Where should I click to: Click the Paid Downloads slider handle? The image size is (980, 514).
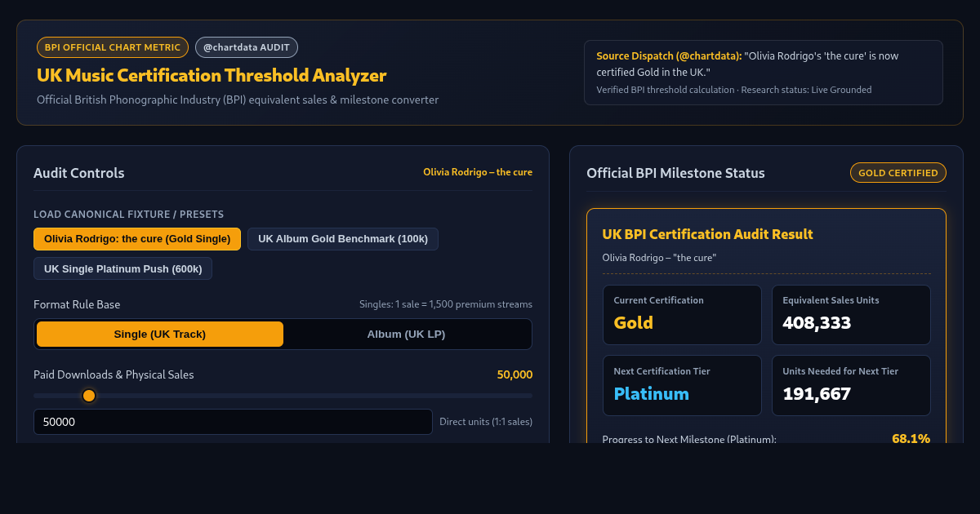click(89, 396)
